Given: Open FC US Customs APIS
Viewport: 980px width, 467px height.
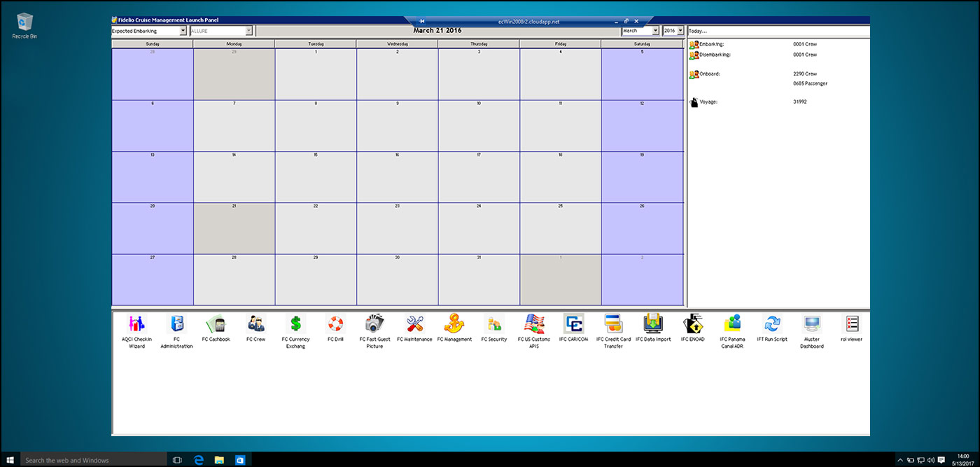Looking at the screenshot, I should (534, 331).
